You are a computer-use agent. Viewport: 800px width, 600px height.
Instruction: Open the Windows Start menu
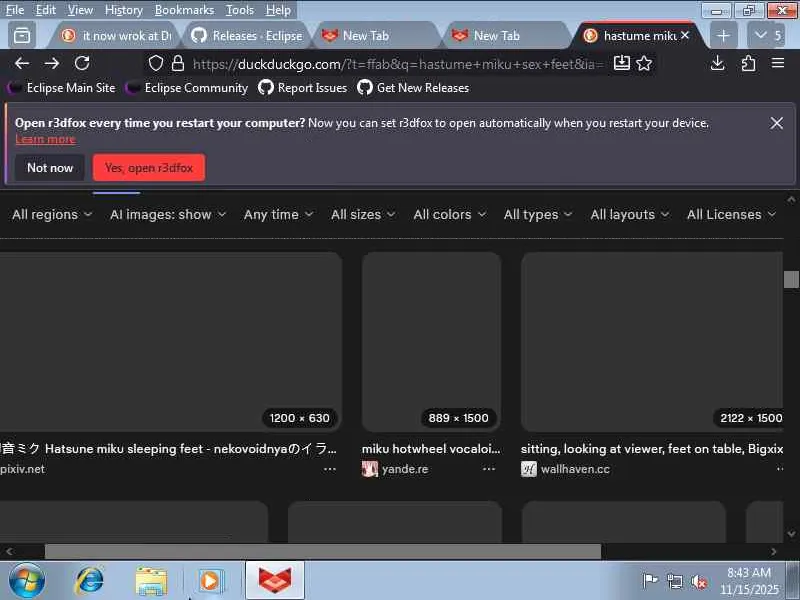[26, 581]
